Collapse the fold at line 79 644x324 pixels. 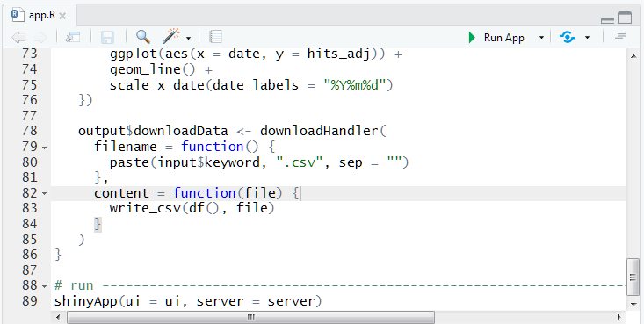(44, 148)
